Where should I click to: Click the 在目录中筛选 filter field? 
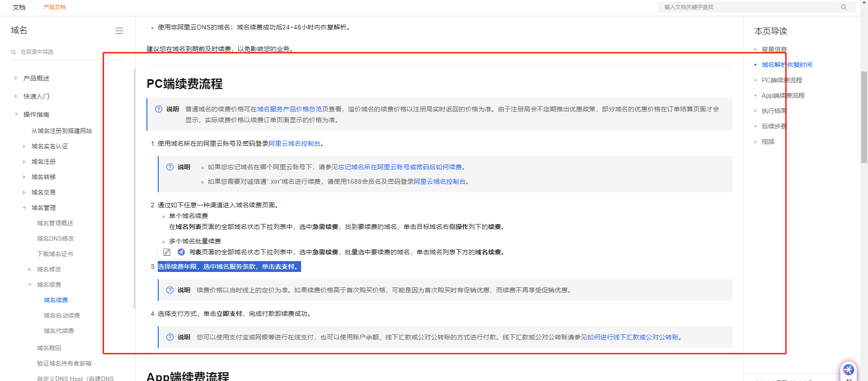[68, 52]
